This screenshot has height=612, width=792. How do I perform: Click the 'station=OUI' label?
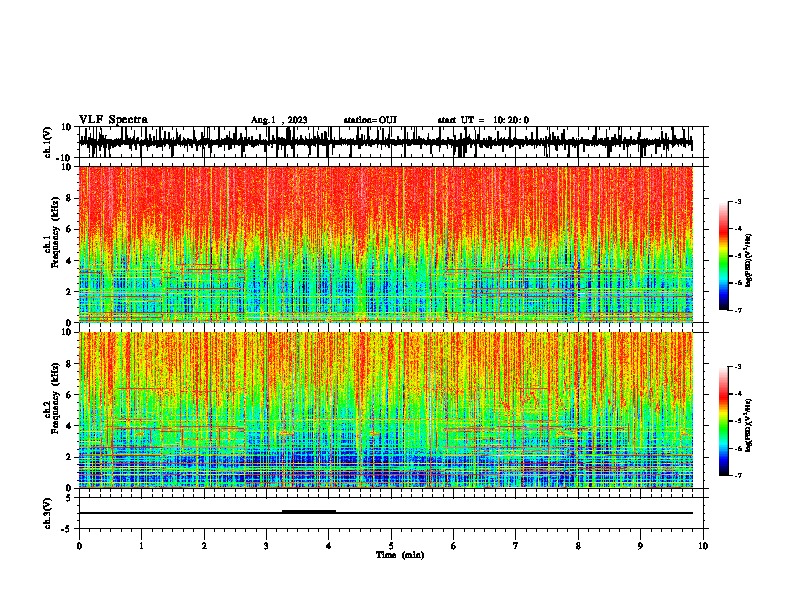click(370, 120)
